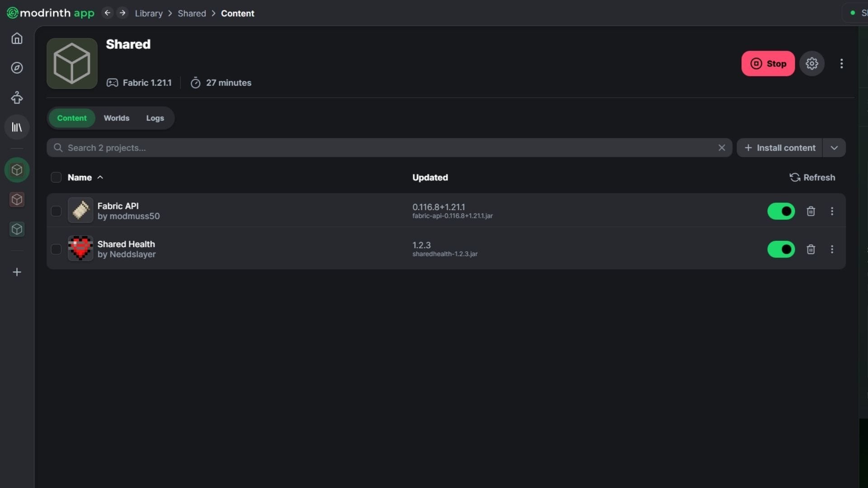Screen dimensions: 868x488
Task: Expand the Install content dropdown arrow
Action: click(834, 148)
